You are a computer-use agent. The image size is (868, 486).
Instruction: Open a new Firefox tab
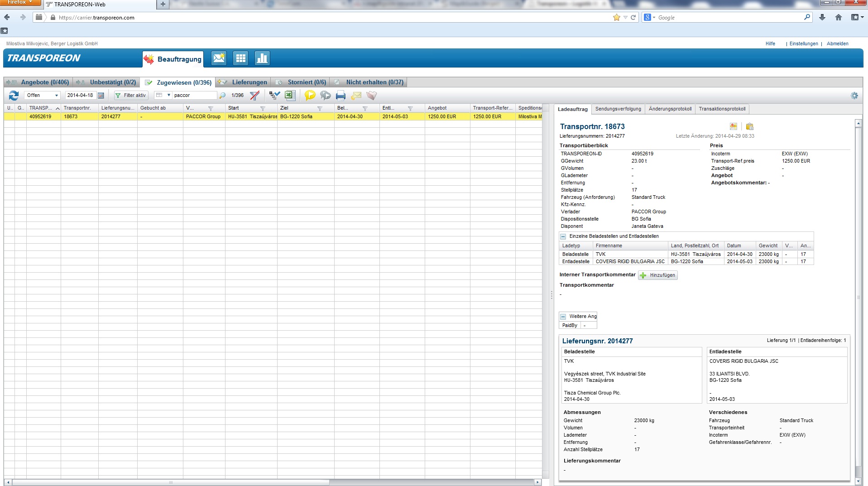[163, 4]
